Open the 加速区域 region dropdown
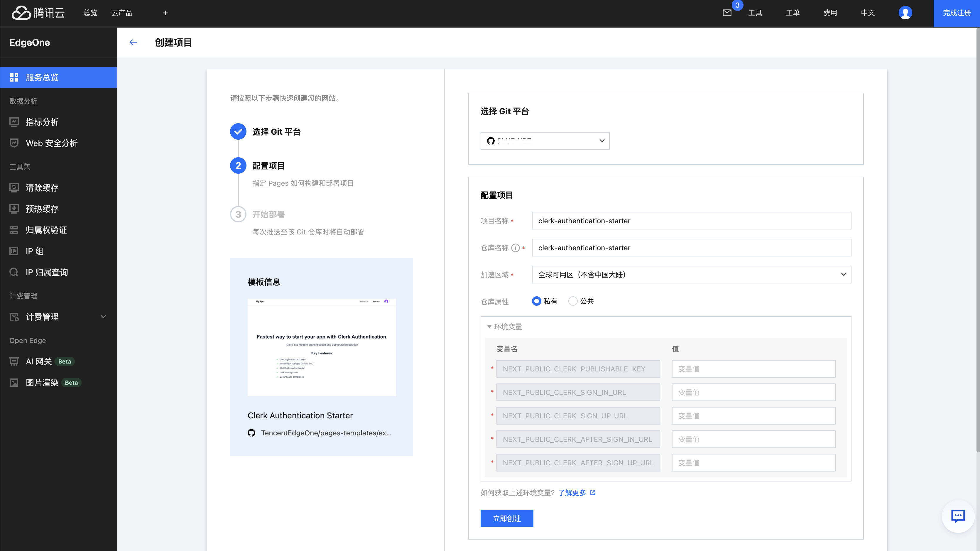This screenshot has width=980, height=551. (x=691, y=274)
